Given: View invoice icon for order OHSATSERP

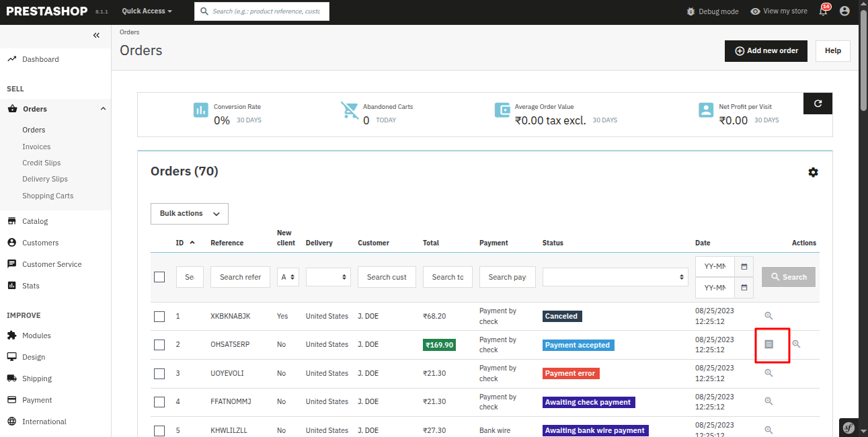Looking at the screenshot, I should [769, 344].
